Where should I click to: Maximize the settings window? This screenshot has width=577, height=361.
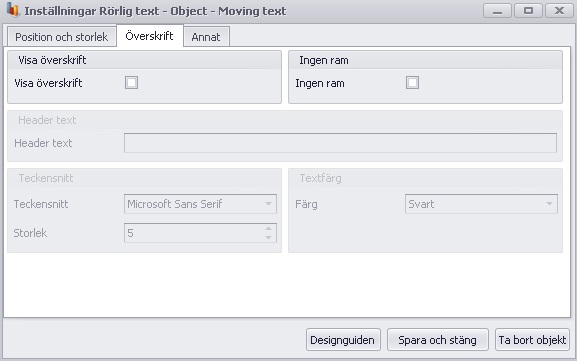coord(528,11)
